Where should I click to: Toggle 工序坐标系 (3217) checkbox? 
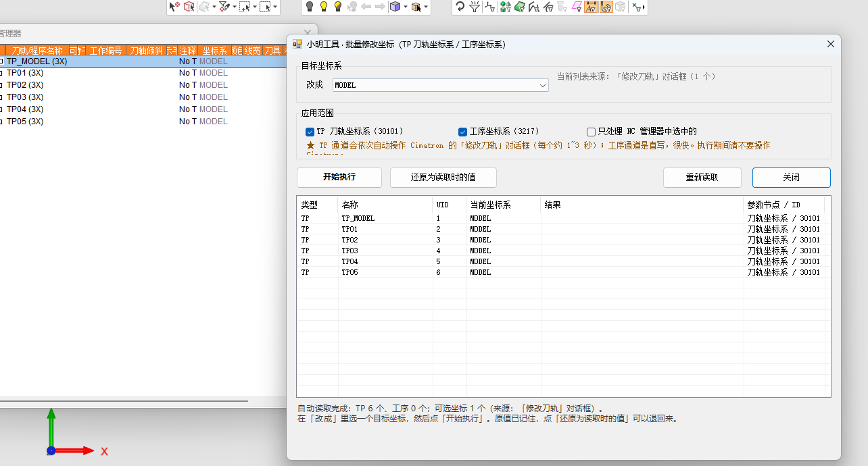[x=463, y=132]
